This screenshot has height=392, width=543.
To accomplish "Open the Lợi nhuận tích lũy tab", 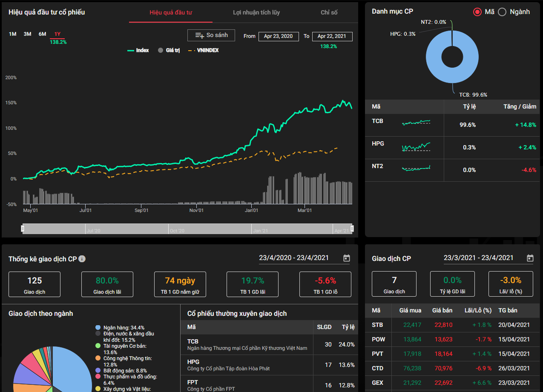I will tap(256, 12).
